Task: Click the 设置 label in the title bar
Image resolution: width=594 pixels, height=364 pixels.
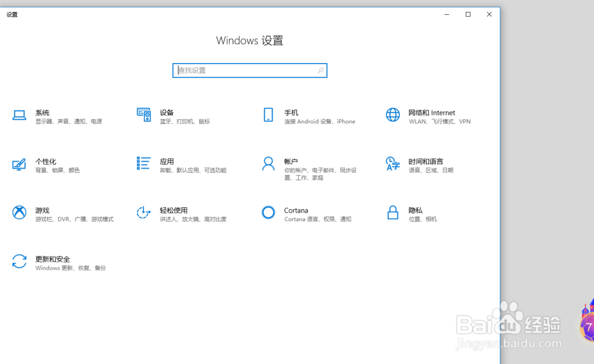Action: [x=12, y=14]
